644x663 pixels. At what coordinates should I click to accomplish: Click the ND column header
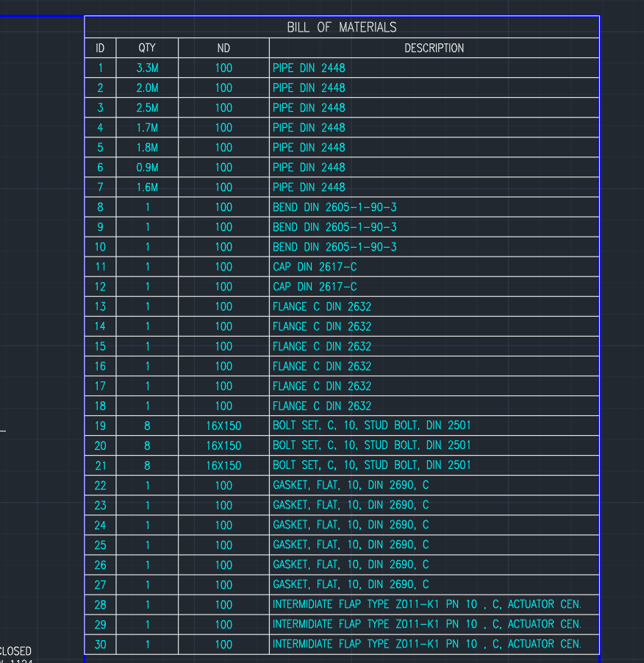[x=223, y=47]
